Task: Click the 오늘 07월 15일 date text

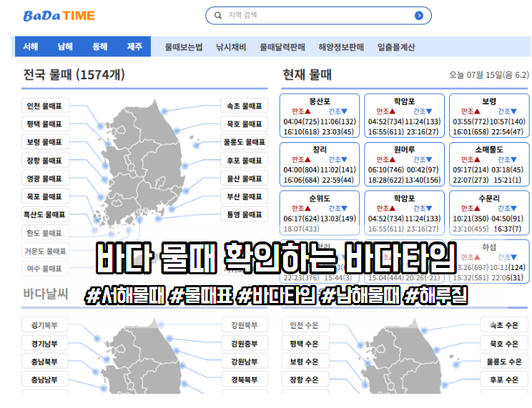Action: point(489,74)
